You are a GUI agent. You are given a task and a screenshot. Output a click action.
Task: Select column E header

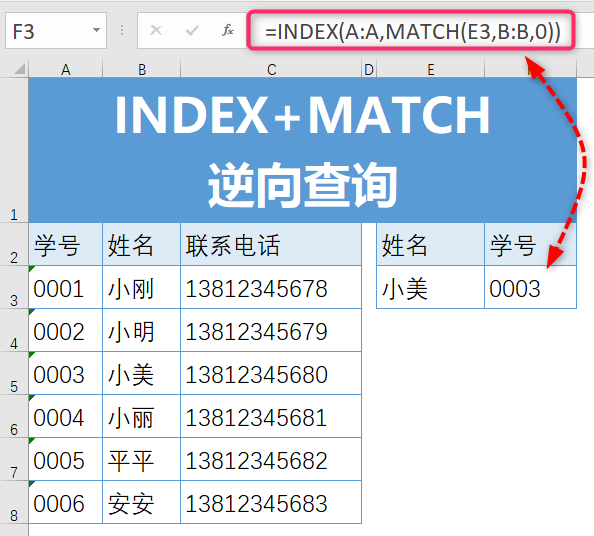[x=430, y=69]
